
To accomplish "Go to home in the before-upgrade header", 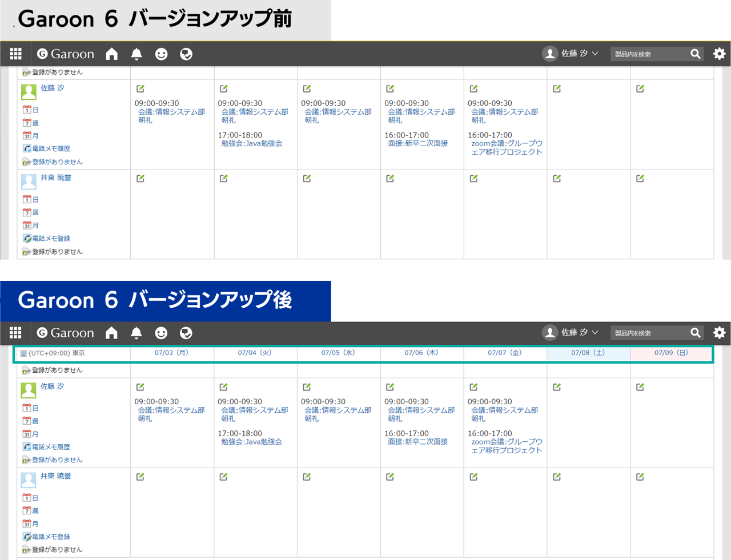I will (x=112, y=54).
